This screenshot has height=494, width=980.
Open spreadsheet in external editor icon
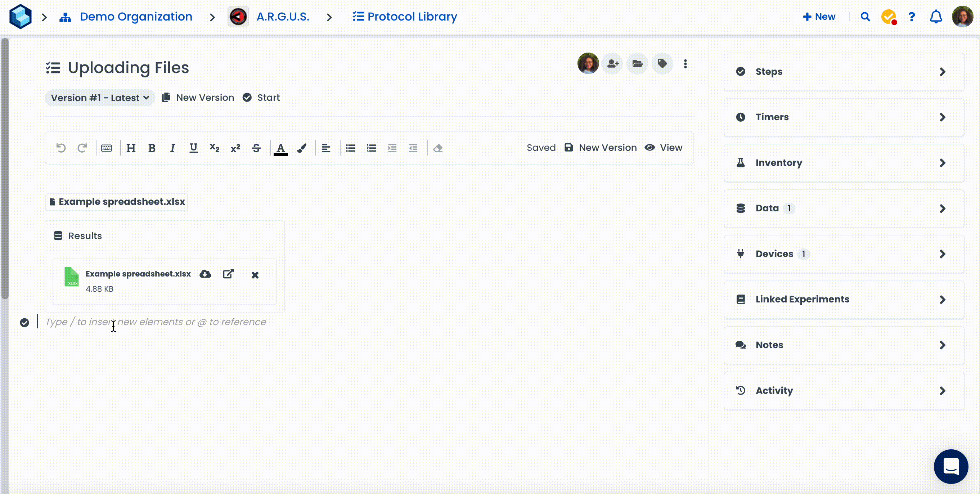228,274
